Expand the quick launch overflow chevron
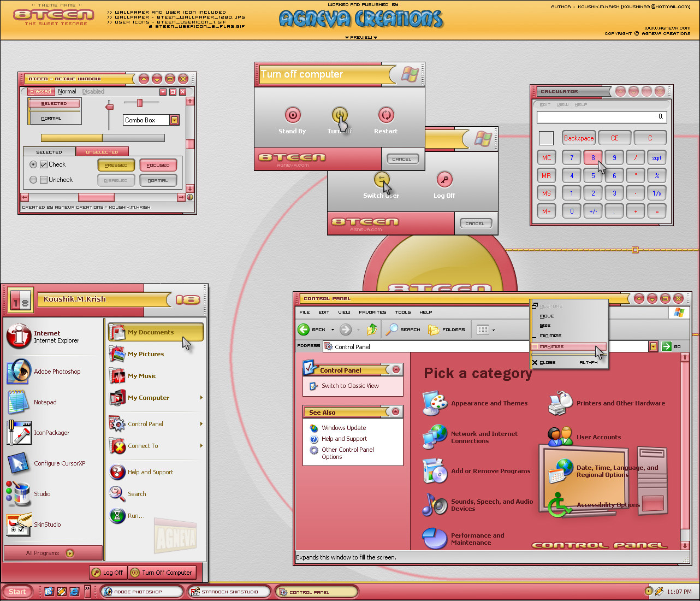This screenshot has width=700, height=601. [x=88, y=591]
